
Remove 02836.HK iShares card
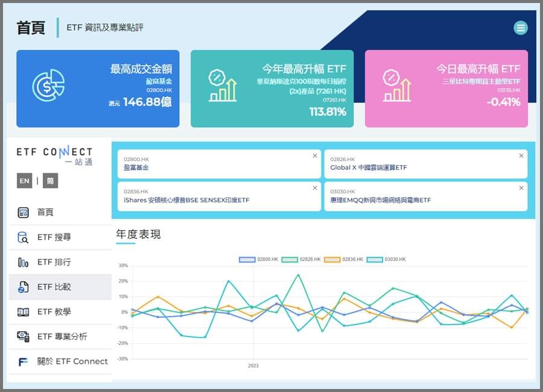(x=315, y=188)
